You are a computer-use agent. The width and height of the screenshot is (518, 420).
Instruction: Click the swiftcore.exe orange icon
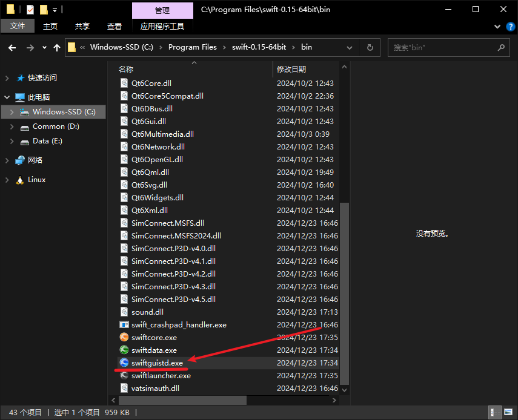[124, 337]
